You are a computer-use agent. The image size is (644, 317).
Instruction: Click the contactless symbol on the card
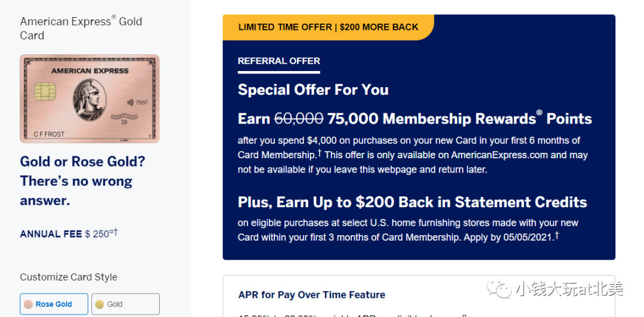[129, 102]
